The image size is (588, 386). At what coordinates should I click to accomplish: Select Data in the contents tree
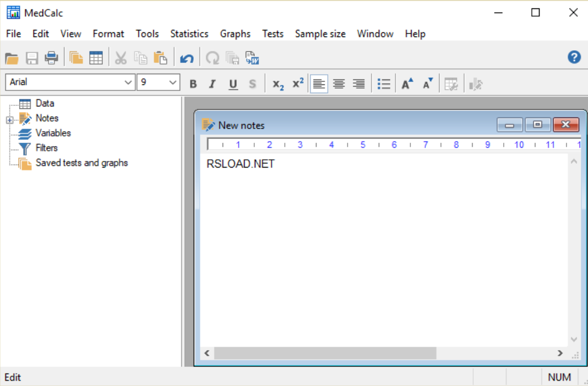(45, 103)
